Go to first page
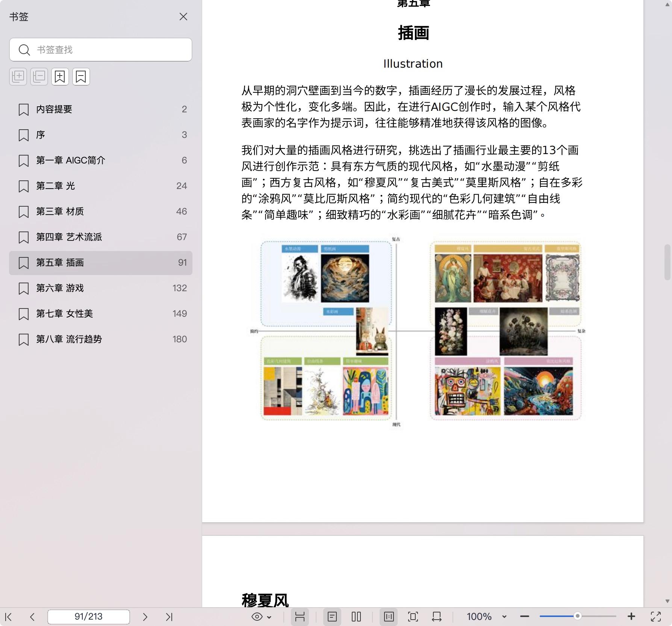The image size is (672, 626). (x=9, y=617)
